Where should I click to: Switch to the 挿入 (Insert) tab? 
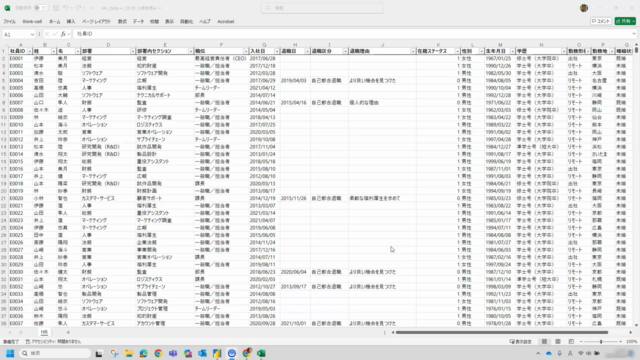coord(71,21)
